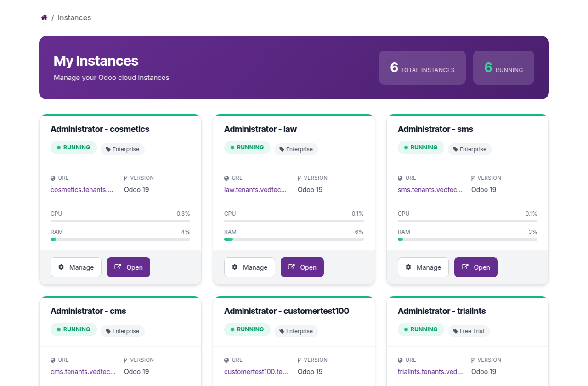Go to home via breadcrumb house icon
The height and width of the screenshot is (386, 588).
click(44, 17)
